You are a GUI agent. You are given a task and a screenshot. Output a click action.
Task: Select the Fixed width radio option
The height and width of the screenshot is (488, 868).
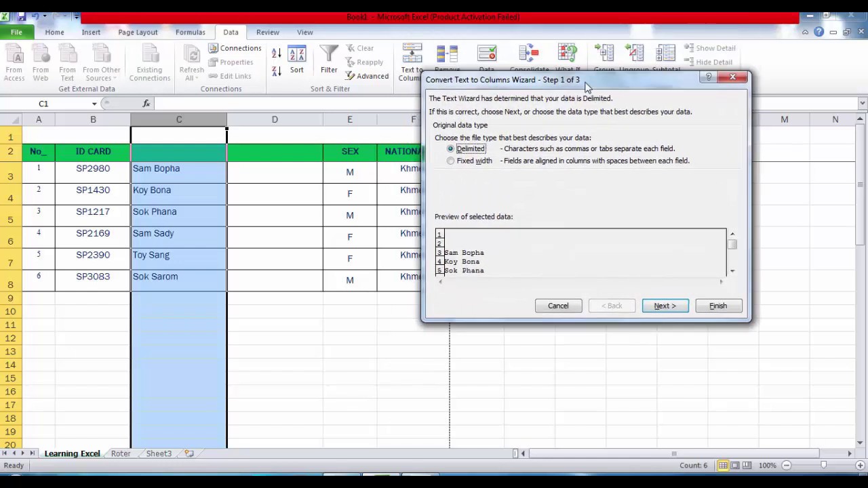tap(450, 161)
